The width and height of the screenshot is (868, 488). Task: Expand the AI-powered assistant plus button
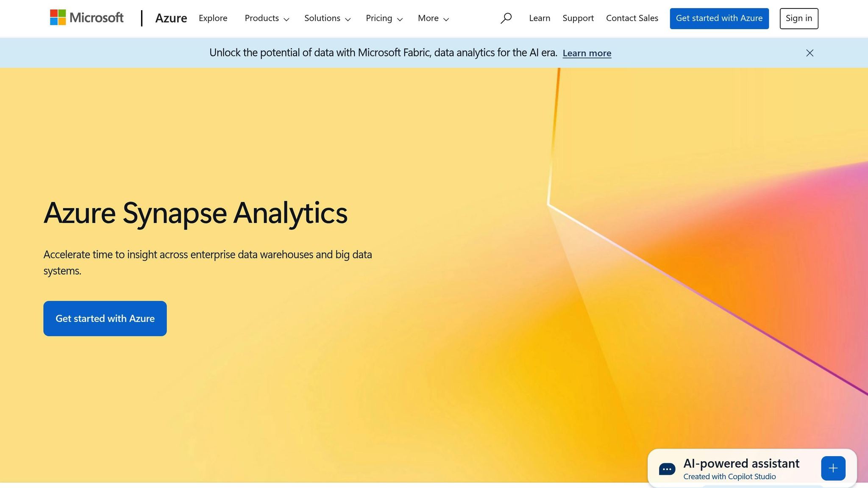(833, 468)
